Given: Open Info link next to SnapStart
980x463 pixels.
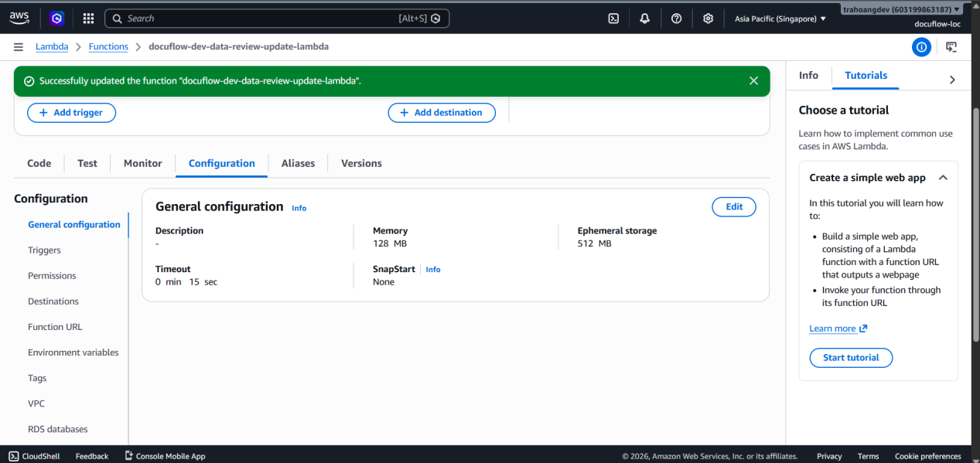Looking at the screenshot, I should [433, 269].
